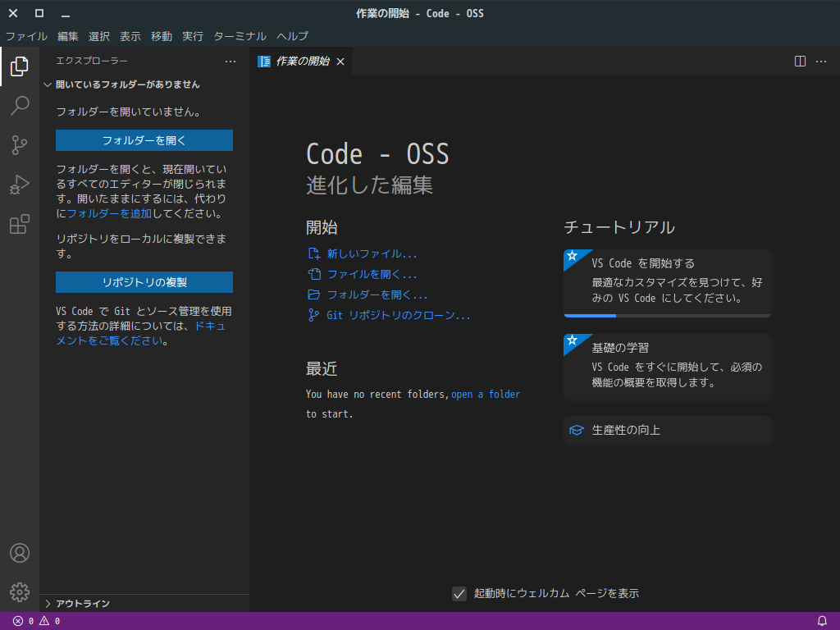This screenshot has height=630, width=840.
Task: Close the 作業の開始 tab
Action: [340, 62]
